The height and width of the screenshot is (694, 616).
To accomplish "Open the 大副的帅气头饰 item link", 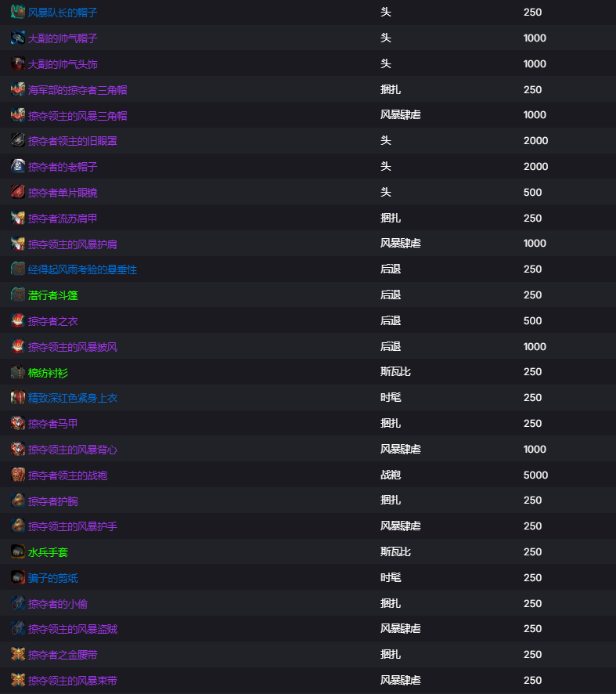I will pyautogui.click(x=63, y=64).
